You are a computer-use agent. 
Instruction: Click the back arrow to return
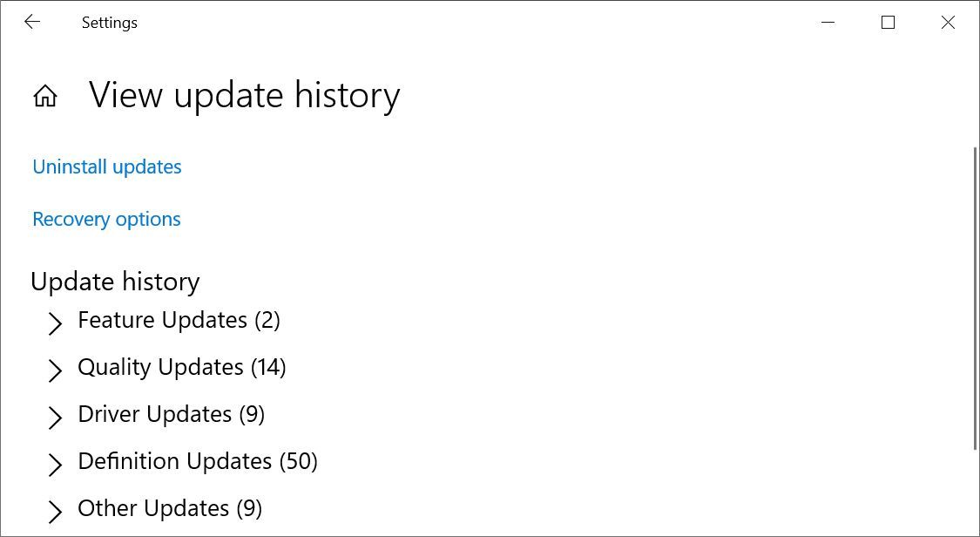32,22
